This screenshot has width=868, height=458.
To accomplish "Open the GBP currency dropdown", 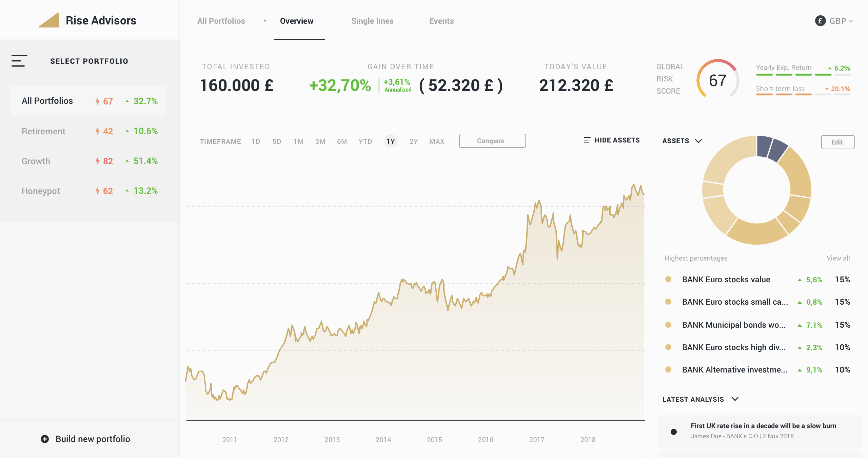I will point(841,21).
